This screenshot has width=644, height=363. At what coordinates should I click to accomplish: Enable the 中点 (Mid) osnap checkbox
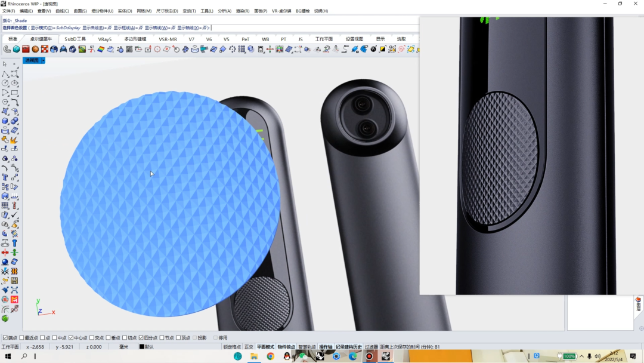pos(54,338)
